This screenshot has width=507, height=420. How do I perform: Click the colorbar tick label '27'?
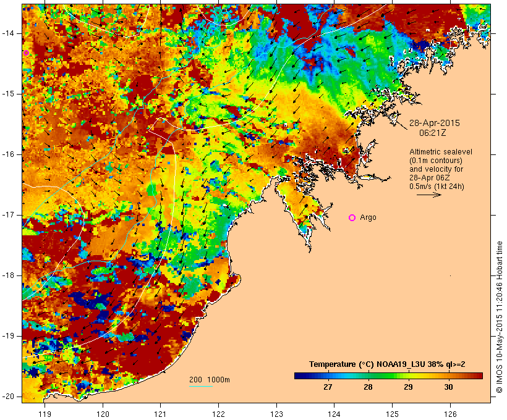click(328, 387)
